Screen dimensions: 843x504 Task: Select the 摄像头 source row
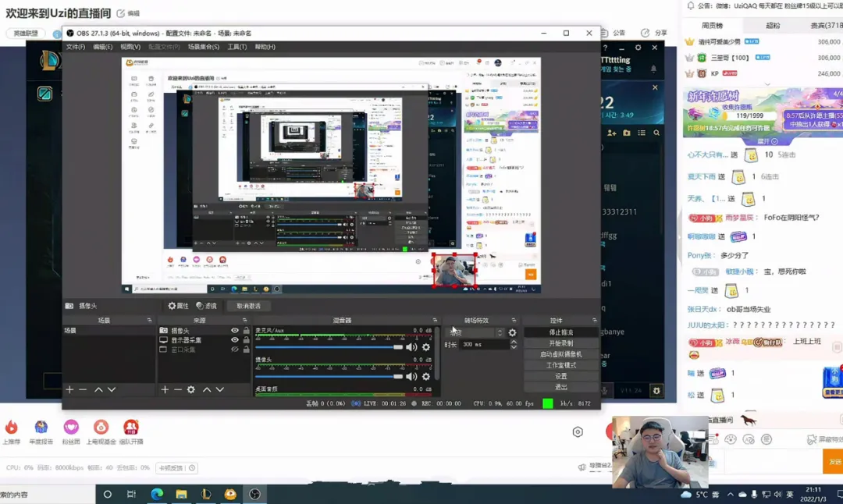pyautogui.click(x=205, y=331)
